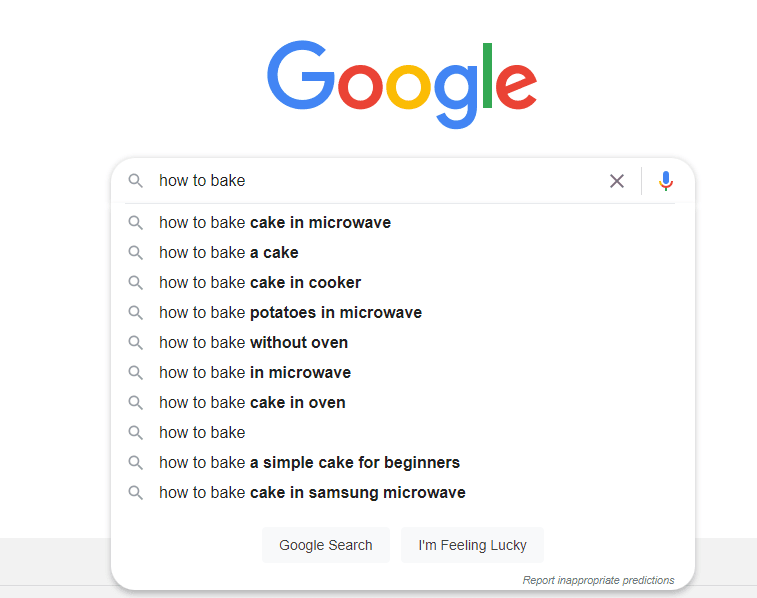Pick 'how to bake cake in oven'
Screen dimensions: 757x598
tap(403, 403)
